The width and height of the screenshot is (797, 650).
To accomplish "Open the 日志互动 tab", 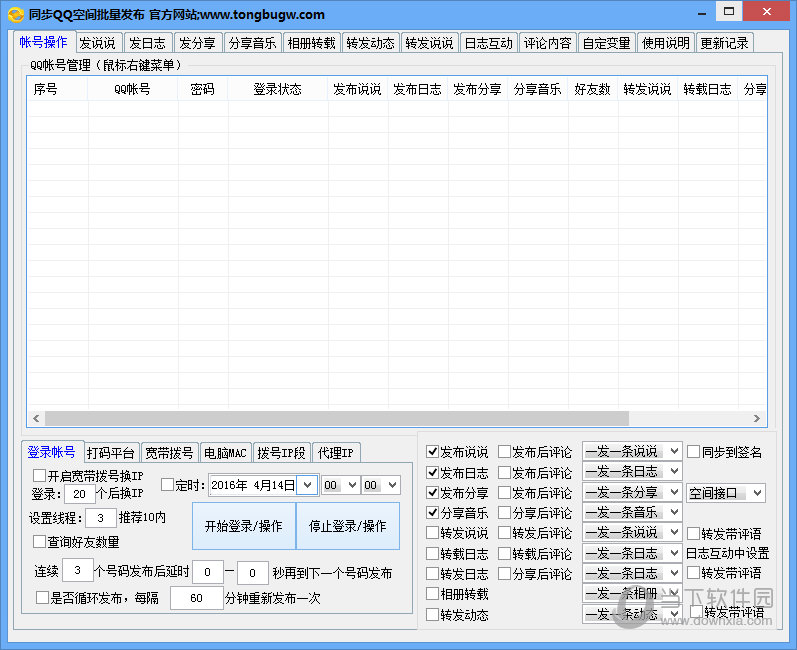I will click(x=488, y=43).
